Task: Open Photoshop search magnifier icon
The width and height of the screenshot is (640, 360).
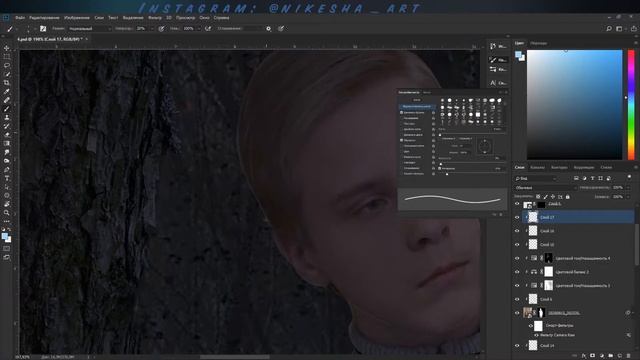Action: [x=609, y=29]
